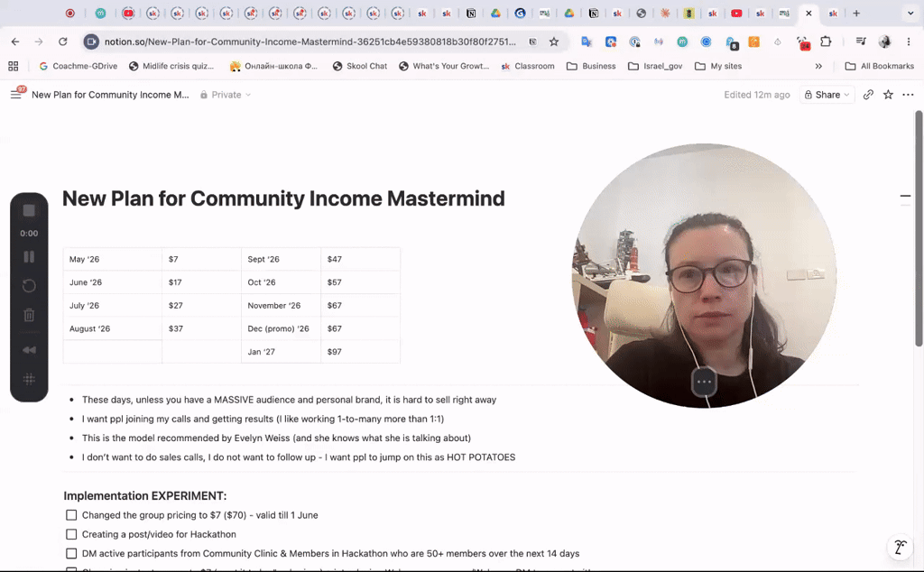This screenshot has height=572, width=924.
Task: Open the Chrome profile avatar
Action: click(x=884, y=42)
